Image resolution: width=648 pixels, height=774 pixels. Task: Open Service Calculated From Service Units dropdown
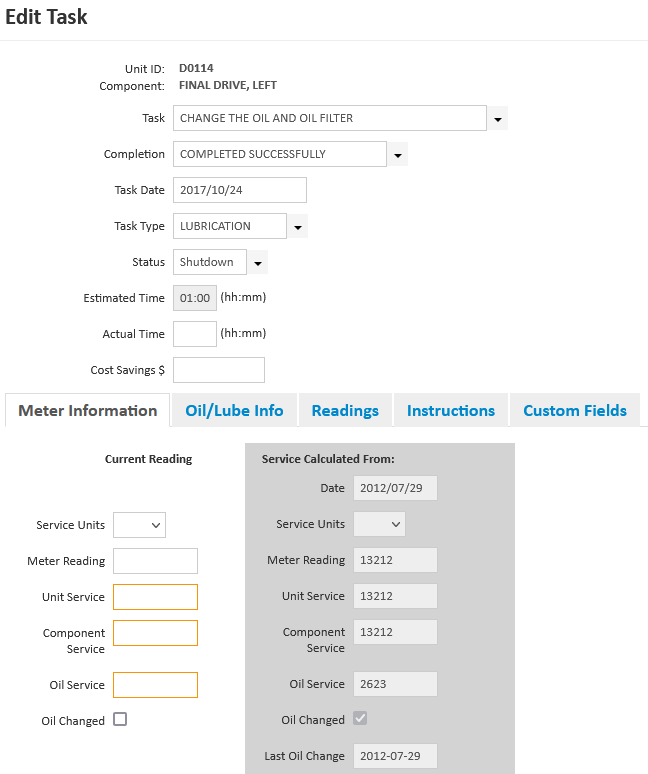[380, 524]
